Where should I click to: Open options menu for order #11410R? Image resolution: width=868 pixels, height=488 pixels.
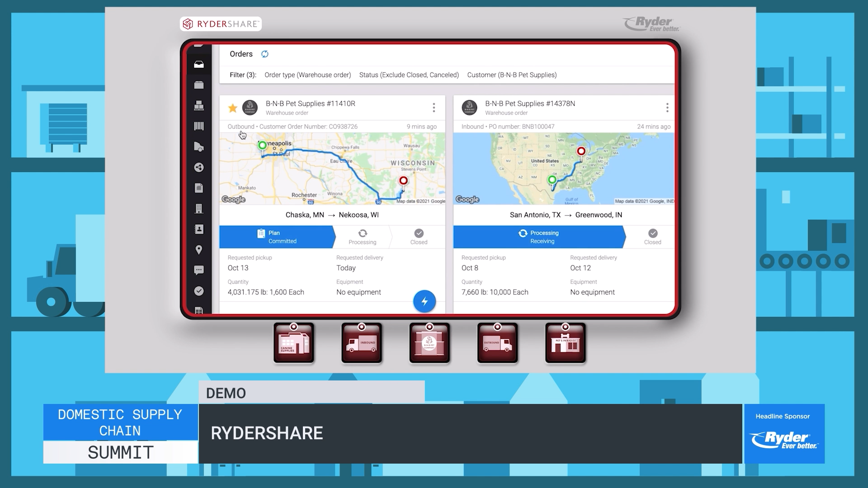pyautogui.click(x=434, y=108)
